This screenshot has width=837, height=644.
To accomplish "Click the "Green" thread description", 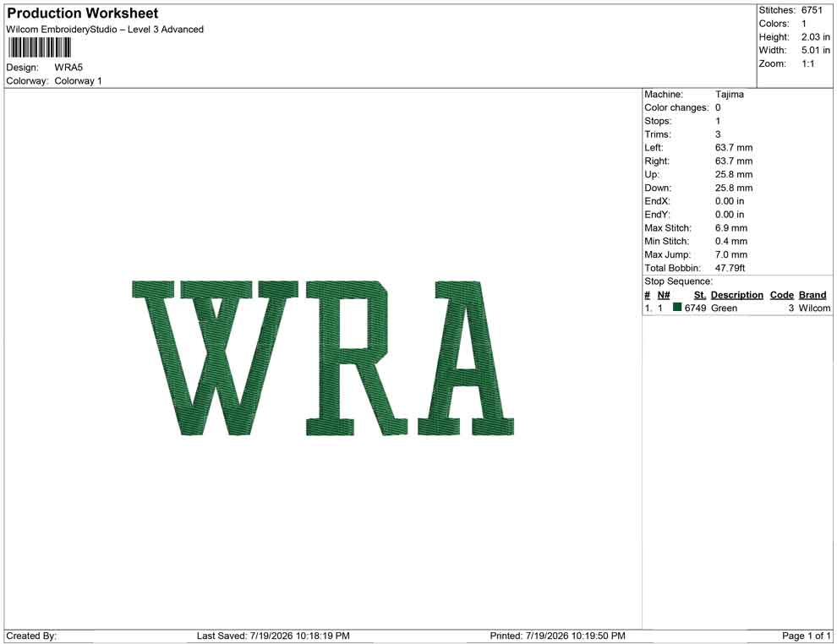I will (725, 308).
